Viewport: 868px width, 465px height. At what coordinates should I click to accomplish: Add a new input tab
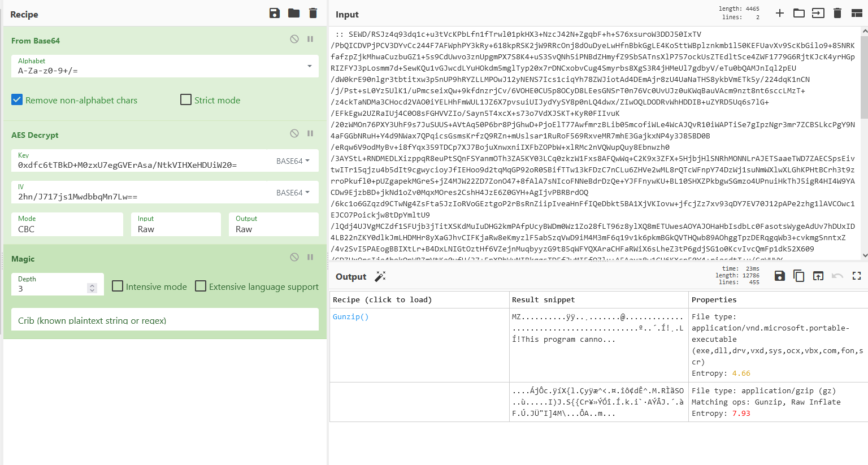(x=780, y=13)
